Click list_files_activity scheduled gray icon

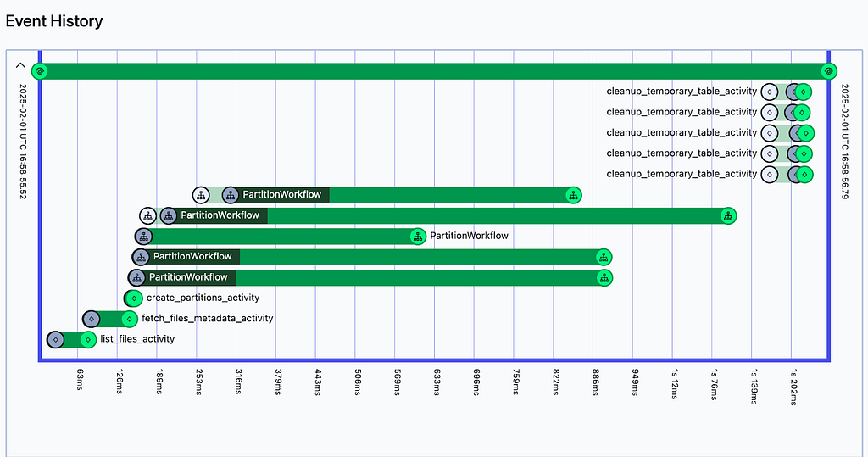tap(55, 339)
